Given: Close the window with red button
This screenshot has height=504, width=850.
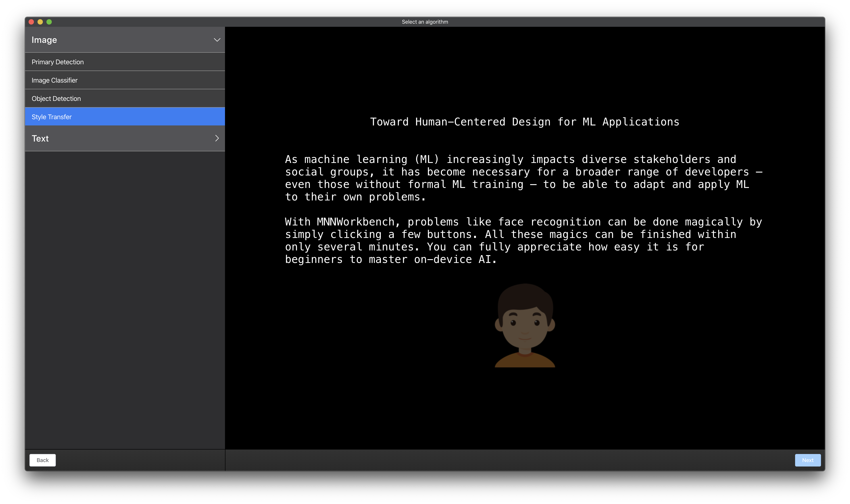Looking at the screenshot, I should coord(31,22).
